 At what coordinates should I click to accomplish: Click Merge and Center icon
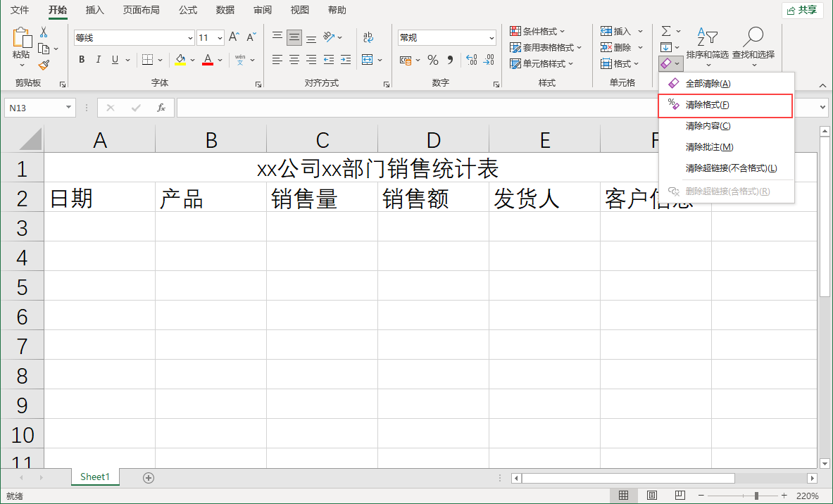pyautogui.click(x=368, y=60)
